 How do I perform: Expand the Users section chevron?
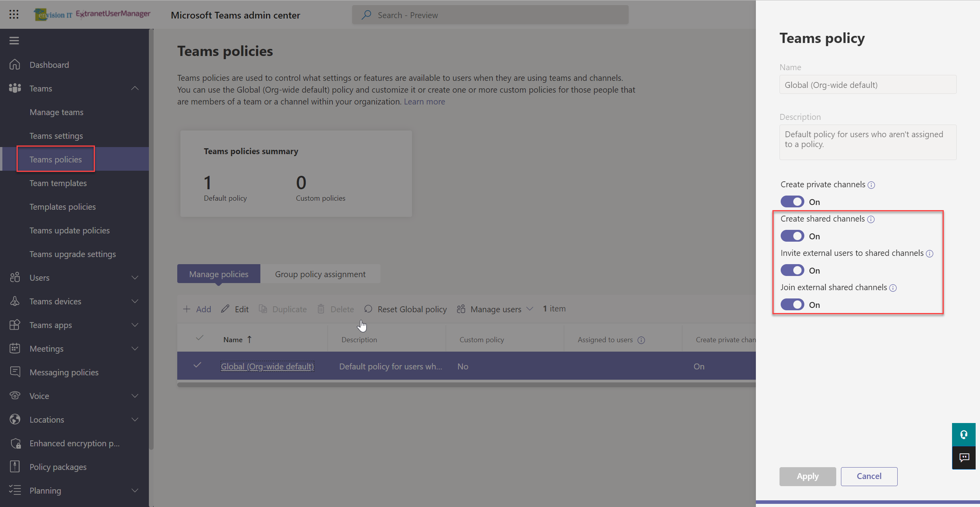pyautogui.click(x=135, y=277)
